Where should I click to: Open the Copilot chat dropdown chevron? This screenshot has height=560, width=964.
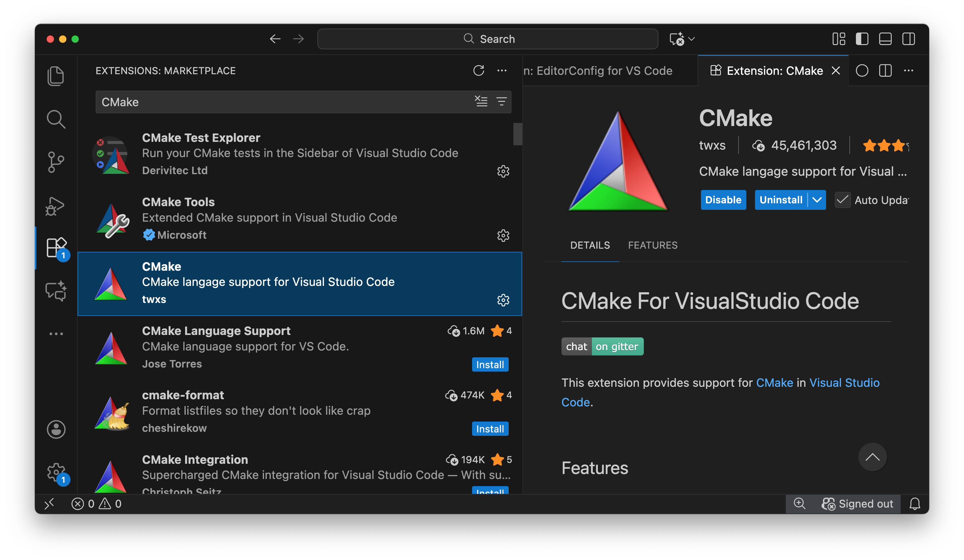coord(692,39)
